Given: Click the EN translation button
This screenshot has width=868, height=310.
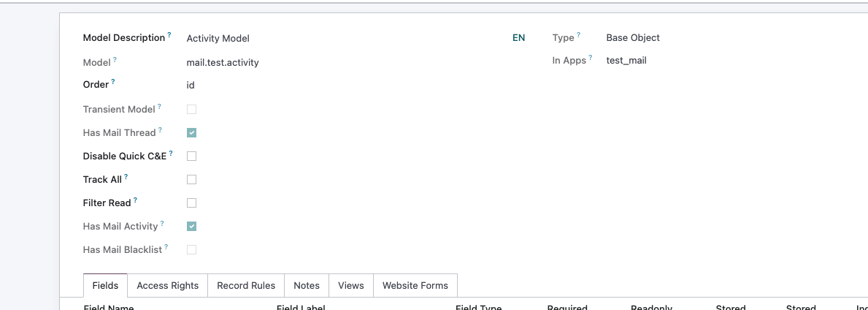Looking at the screenshot, I should click(518, 38).
